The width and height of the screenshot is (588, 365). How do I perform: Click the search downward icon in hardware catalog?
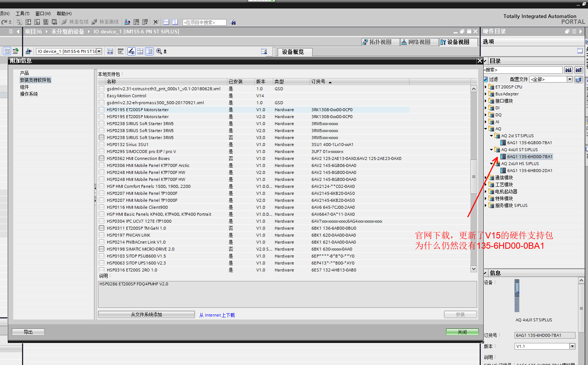[568, 70]
